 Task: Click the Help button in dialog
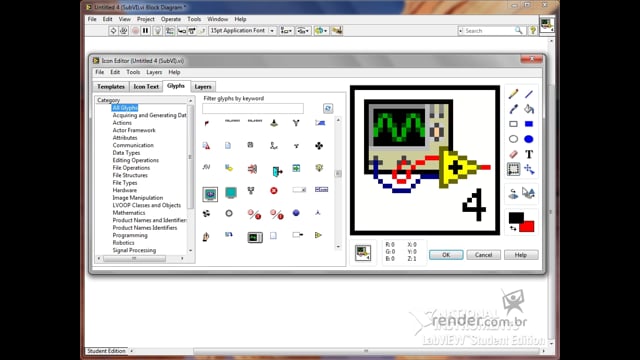tap(521, 255)
